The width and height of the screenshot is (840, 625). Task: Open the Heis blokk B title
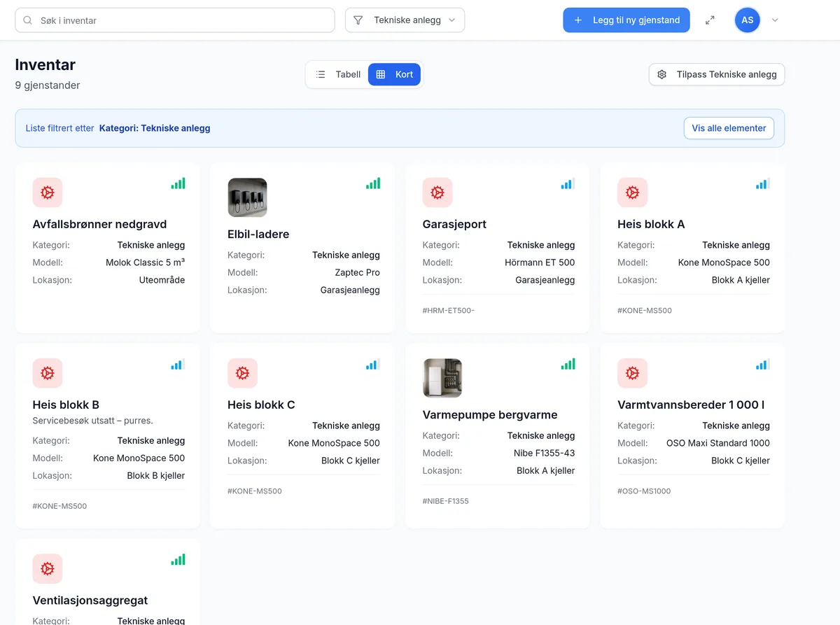[x=66, y=405]
